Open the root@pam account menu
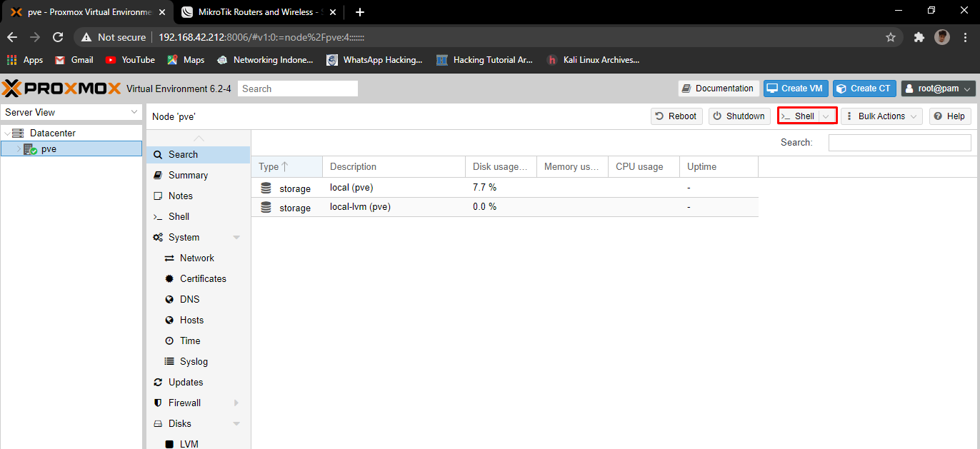The height and width of the screenshot is (449, 980). tap(938, 88)
